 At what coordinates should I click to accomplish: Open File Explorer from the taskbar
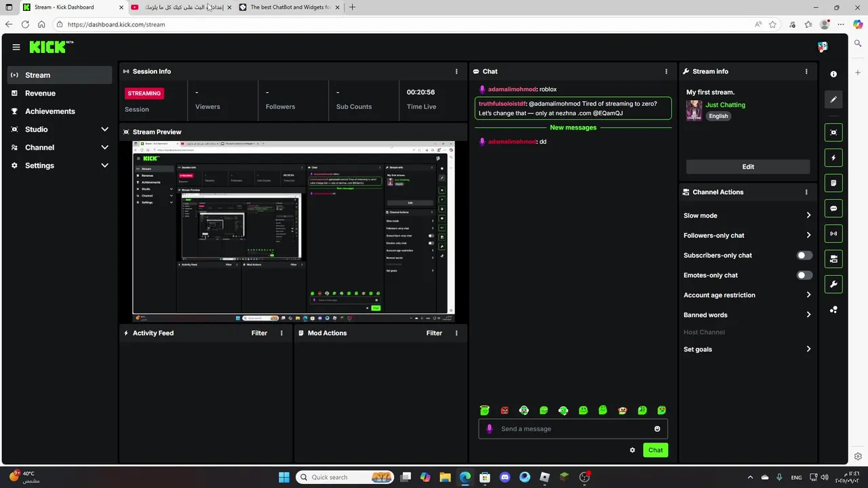445,477
